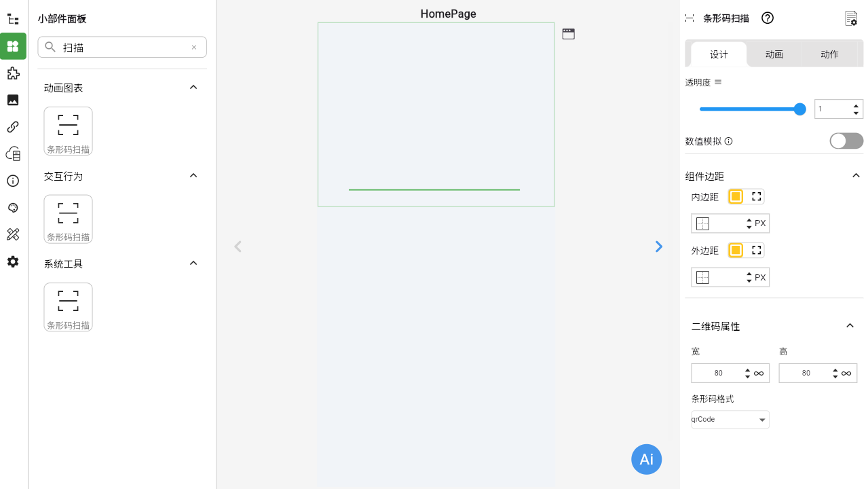
Task: Collapse the 二维码属性 section
Action: pyautogui.click(x=850, y=326)
